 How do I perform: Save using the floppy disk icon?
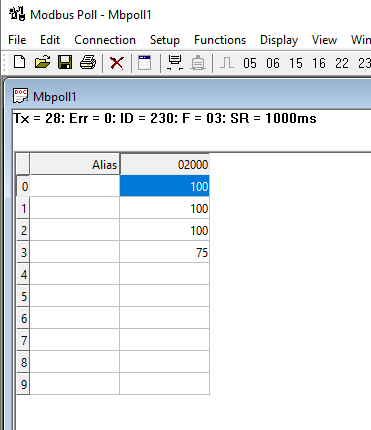(65, 62)
